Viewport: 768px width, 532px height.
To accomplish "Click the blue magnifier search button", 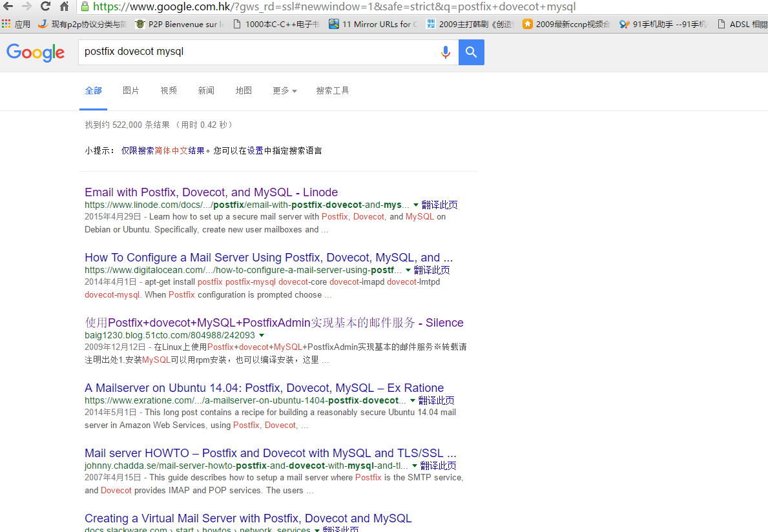I will click(x=471, y=52).
